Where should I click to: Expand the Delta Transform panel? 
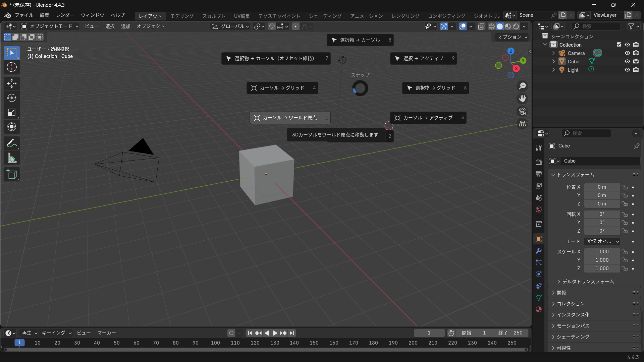[588, 282]
